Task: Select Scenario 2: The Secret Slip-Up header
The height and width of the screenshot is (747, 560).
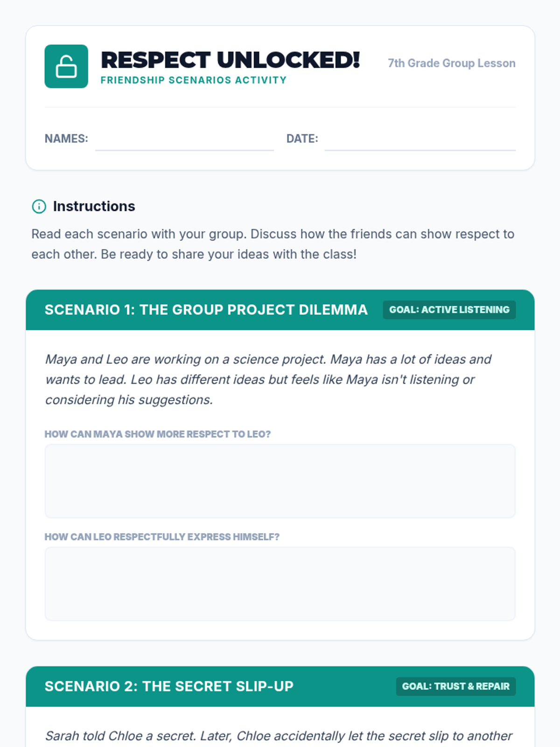Action: pyautogui.click(x=169, y=686)
